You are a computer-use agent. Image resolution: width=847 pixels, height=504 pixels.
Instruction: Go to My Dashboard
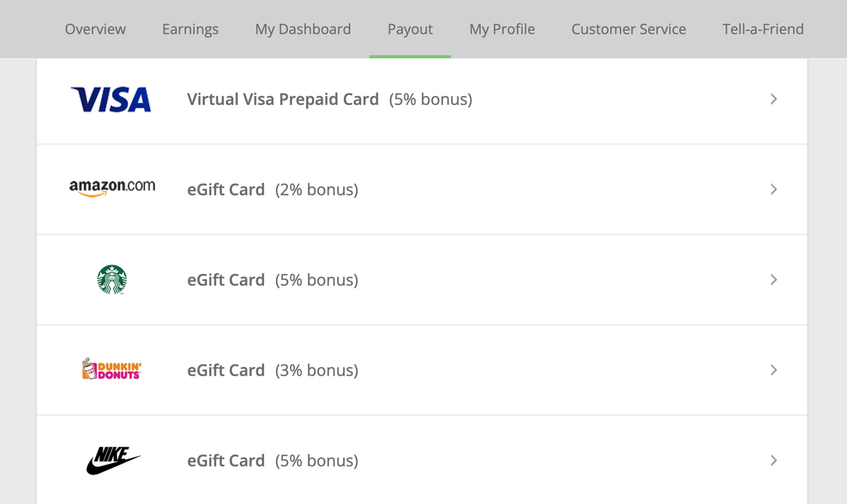point(303,29)
